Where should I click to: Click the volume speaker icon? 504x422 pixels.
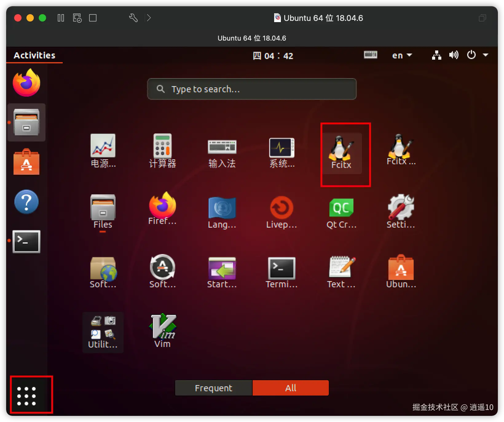pyautogui.click(x=454, y=55)
